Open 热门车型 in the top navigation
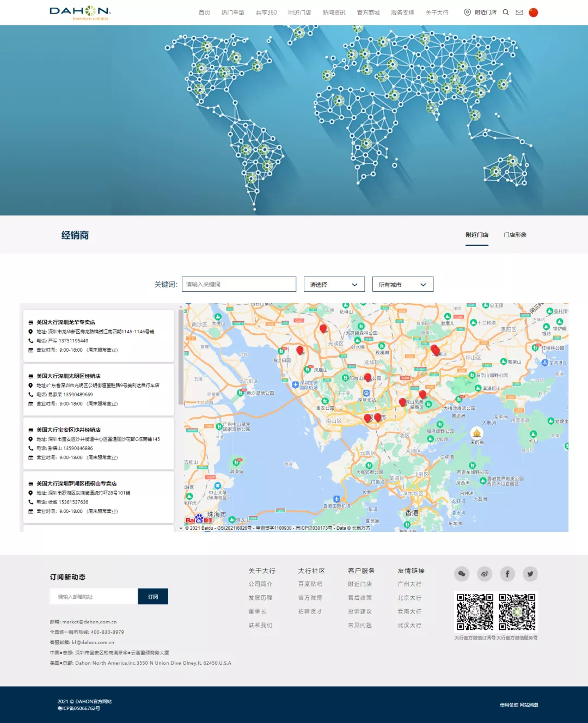 pyautogui.click(x=232, y=13)
